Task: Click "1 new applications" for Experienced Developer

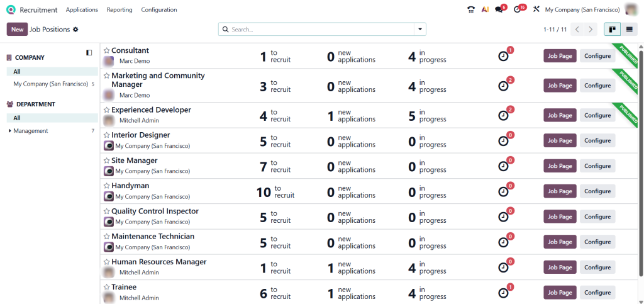Action: (351, 116)
